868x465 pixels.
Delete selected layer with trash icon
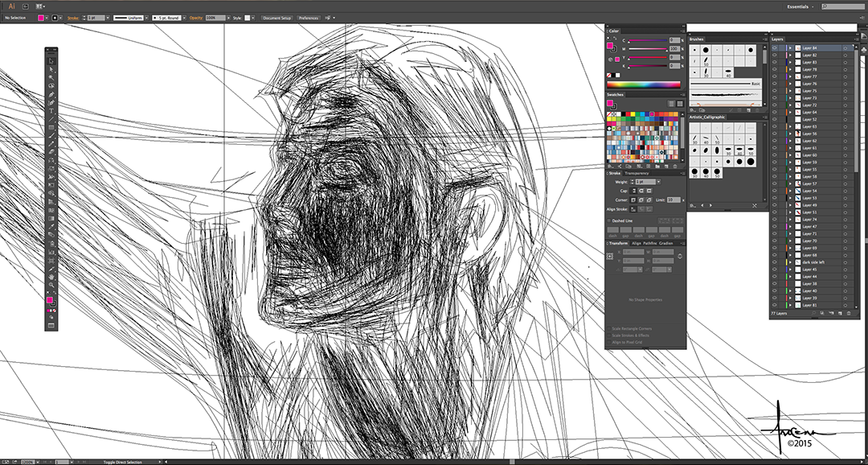tap(849, 314)
